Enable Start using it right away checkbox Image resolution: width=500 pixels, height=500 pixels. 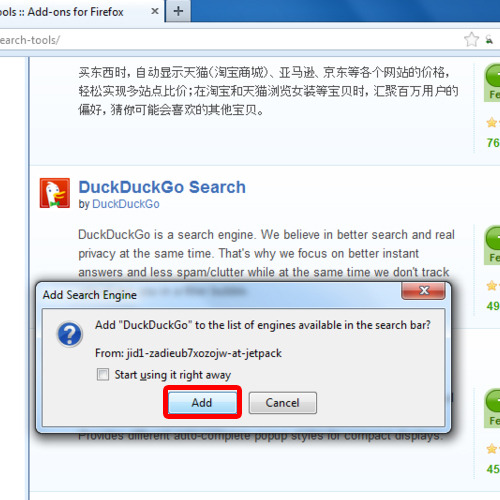point(103,374)
